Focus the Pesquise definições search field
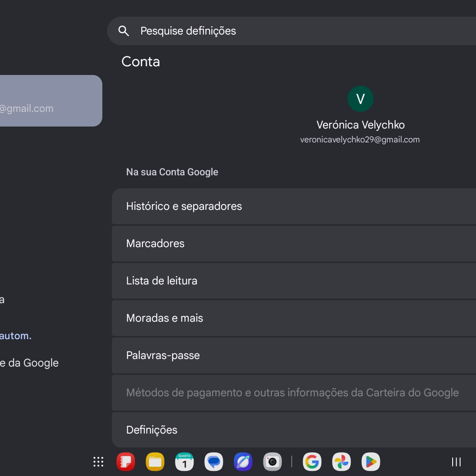Viewport: 476px width, 476px height. tap(292, 31)
